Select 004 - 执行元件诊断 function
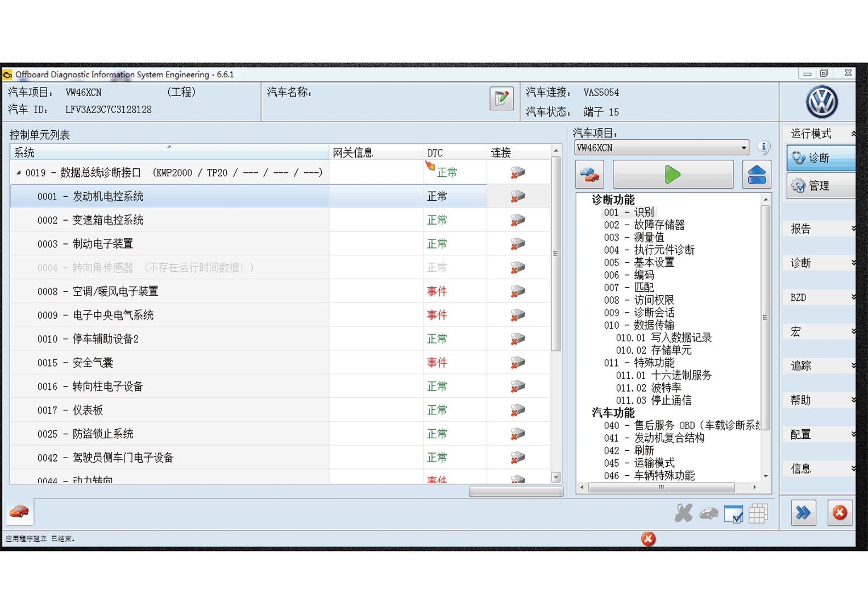 (x=649, y=250)
